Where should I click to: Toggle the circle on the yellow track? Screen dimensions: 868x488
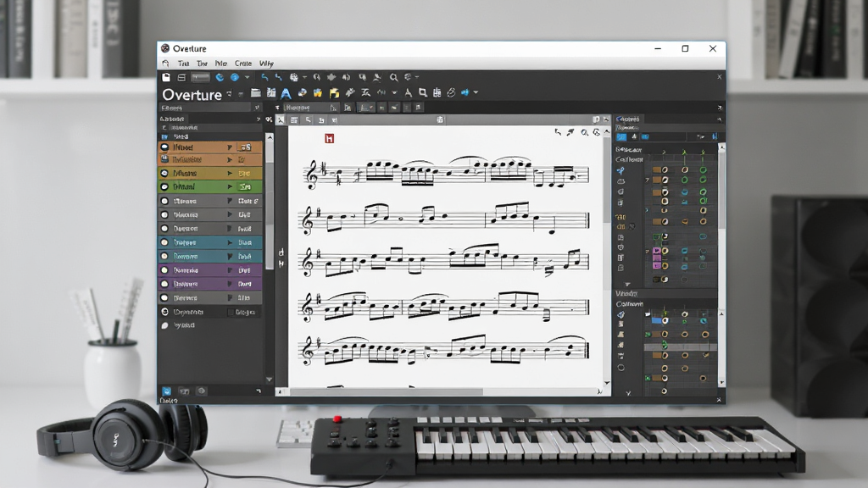(164, 173)
